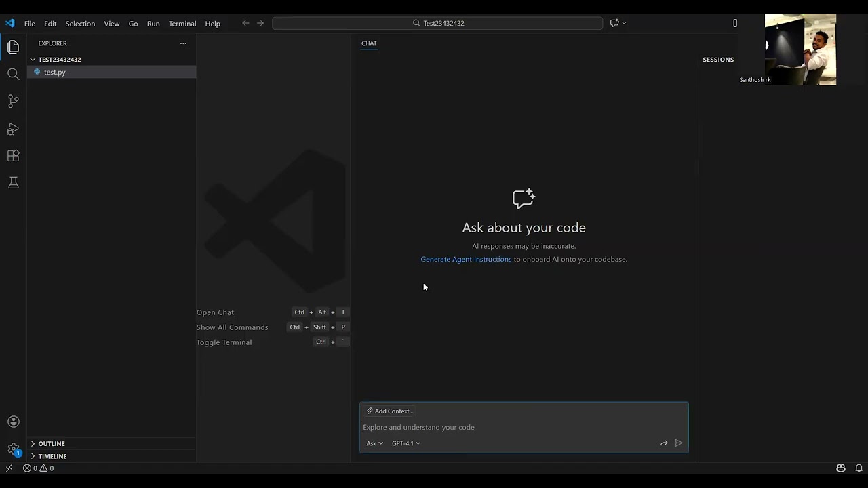Select the CHAT tab
Screen dimensions: 868x488
tap(369, 43)
